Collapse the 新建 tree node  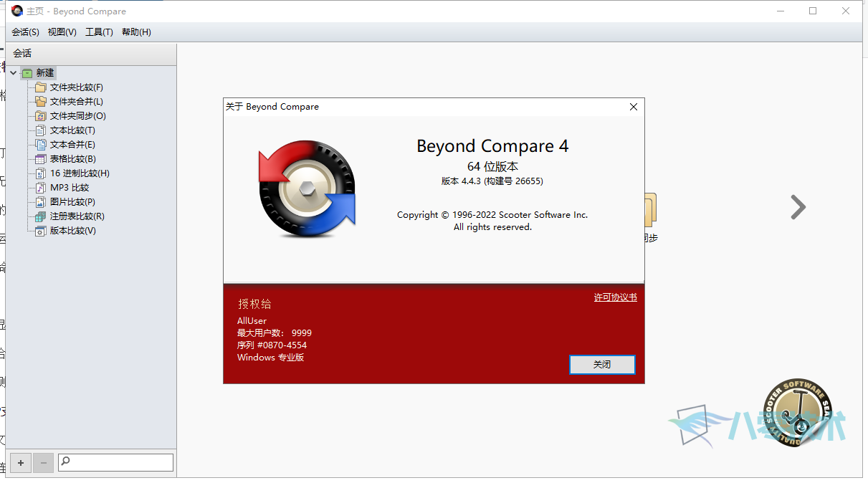(x=13, y=73)
